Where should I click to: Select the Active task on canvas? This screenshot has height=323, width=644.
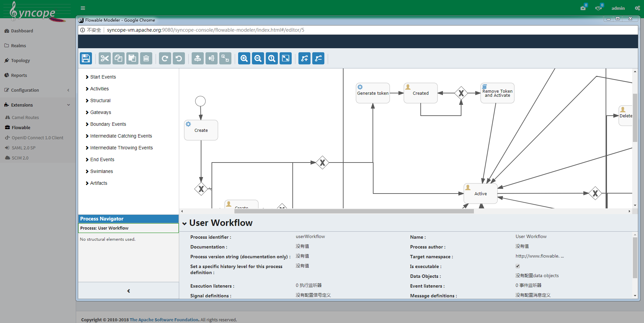(x=481, y=194)
